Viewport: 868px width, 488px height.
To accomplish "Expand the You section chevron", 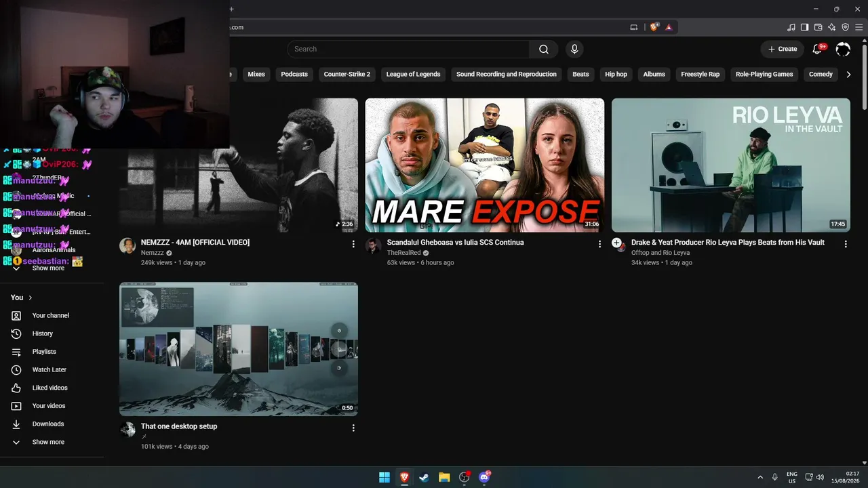I will (31, 298).
